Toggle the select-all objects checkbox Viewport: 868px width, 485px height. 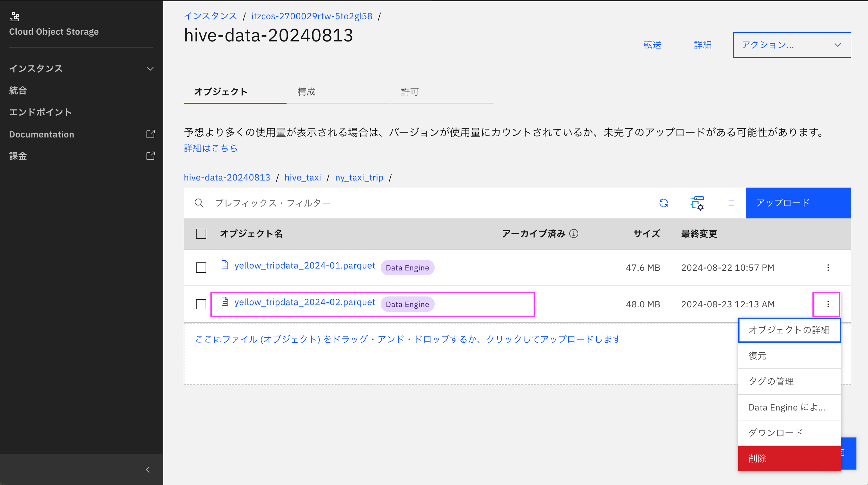(201, 234)
